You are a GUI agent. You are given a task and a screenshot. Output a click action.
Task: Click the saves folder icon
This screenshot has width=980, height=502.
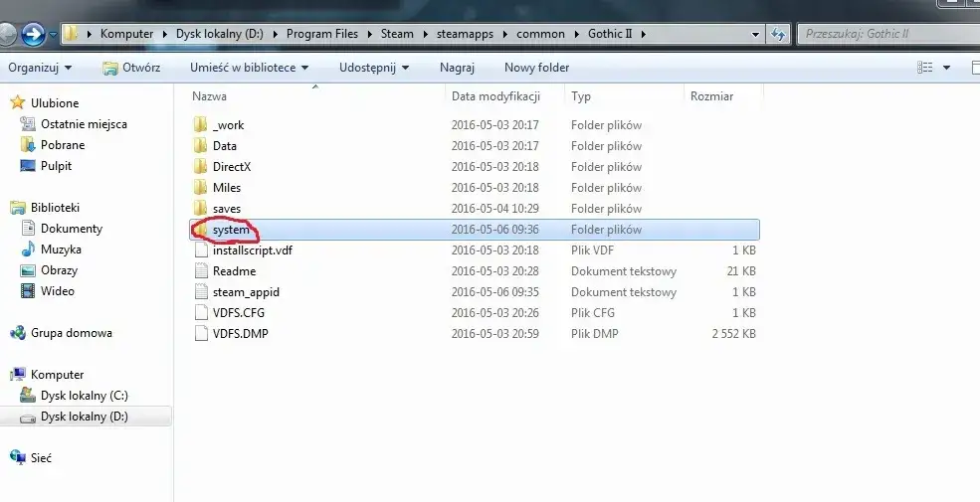coord(200,209)
